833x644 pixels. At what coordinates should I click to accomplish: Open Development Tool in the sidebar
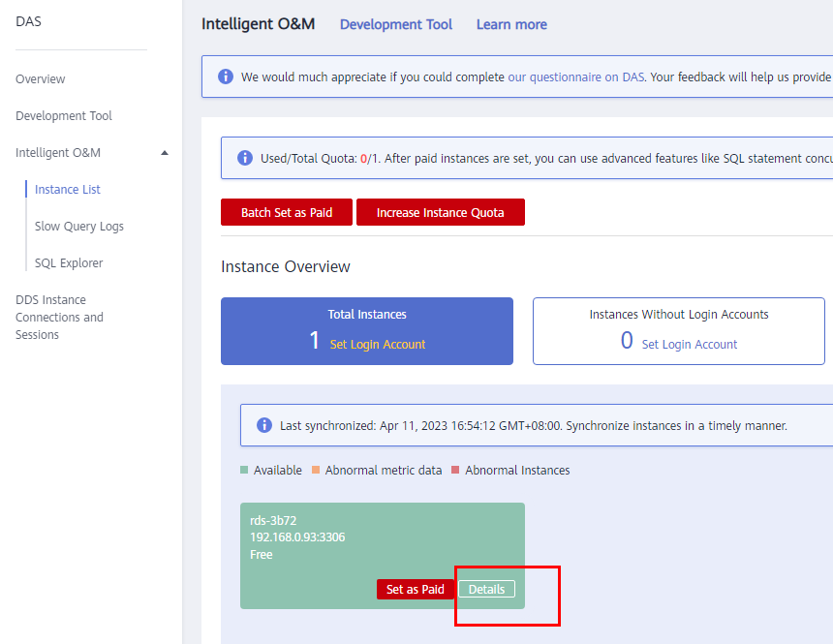coord(64,116)
